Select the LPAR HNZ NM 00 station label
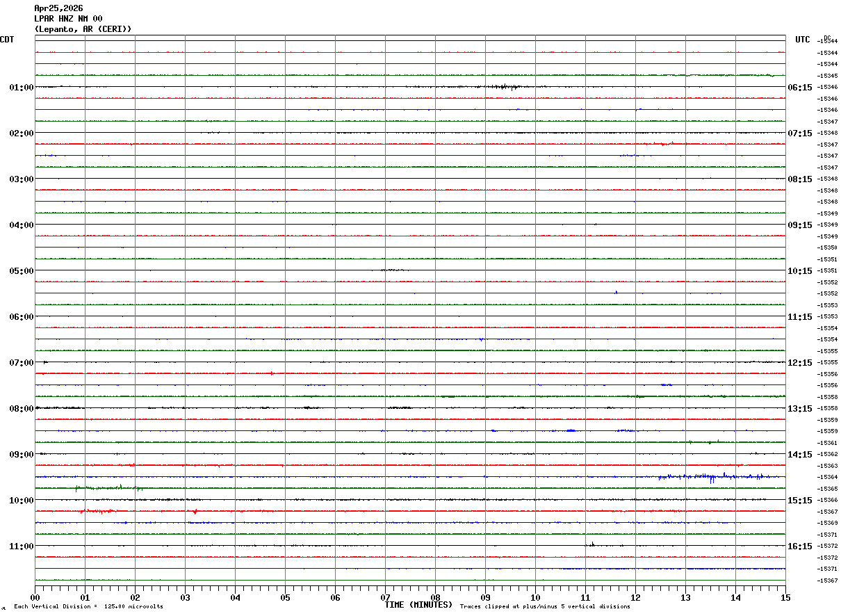This screenshot has width=841, height=616. click(x=68, y=19)
